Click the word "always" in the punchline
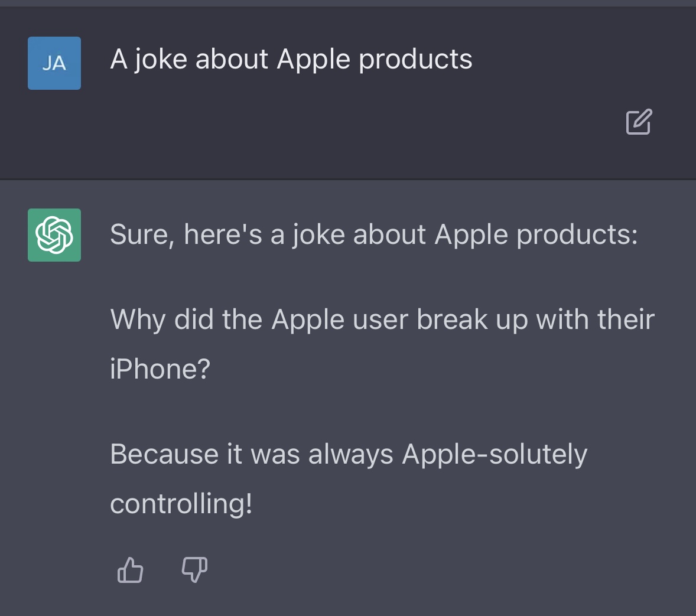 tap(350, 455)
